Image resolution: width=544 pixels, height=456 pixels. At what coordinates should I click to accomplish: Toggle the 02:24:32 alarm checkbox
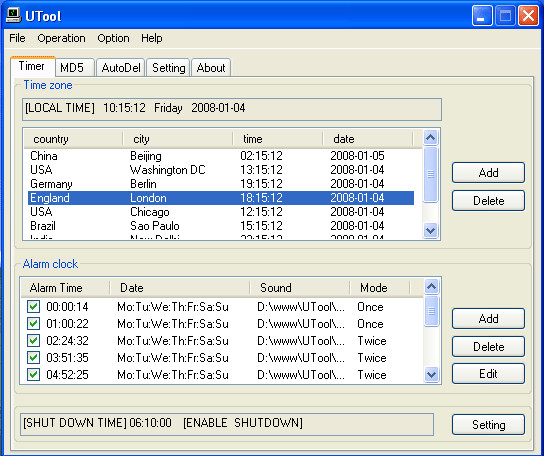click(x=34, y=341)
